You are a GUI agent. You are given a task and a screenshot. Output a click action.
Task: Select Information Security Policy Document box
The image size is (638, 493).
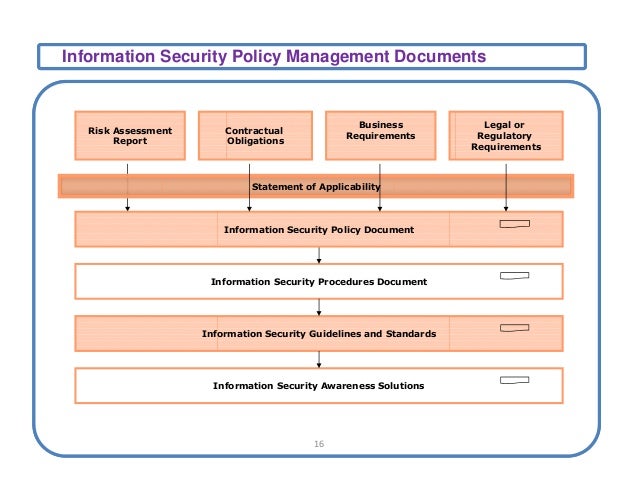(319, 229)
